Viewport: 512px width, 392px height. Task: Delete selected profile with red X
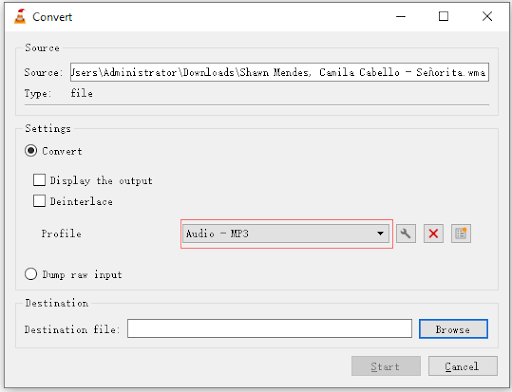[x=433, y=233]
